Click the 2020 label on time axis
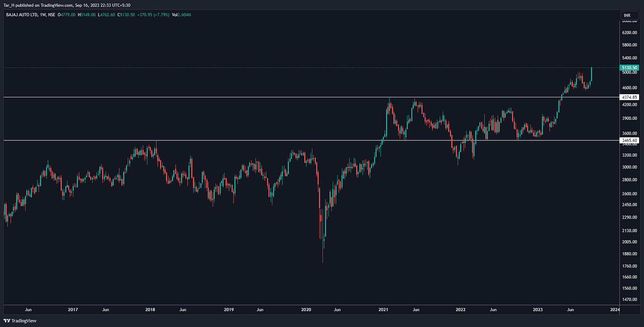 [306, 310]
